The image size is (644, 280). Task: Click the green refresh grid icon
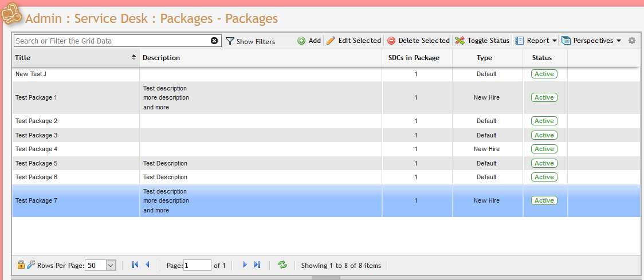282,265
